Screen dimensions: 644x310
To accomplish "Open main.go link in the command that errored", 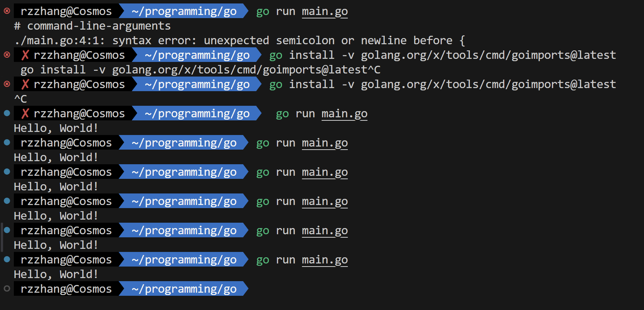I will click(x=325, y=12).
